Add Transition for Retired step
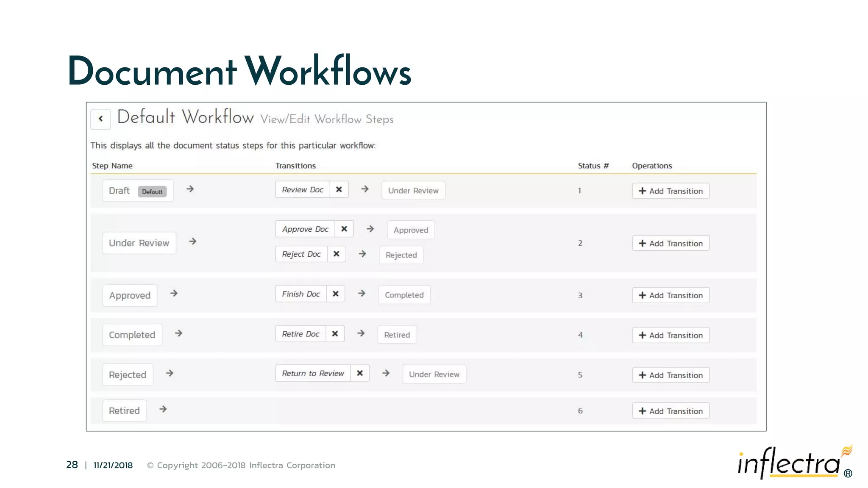The height and width of the screenshot is (488, 868). (671, 411)
